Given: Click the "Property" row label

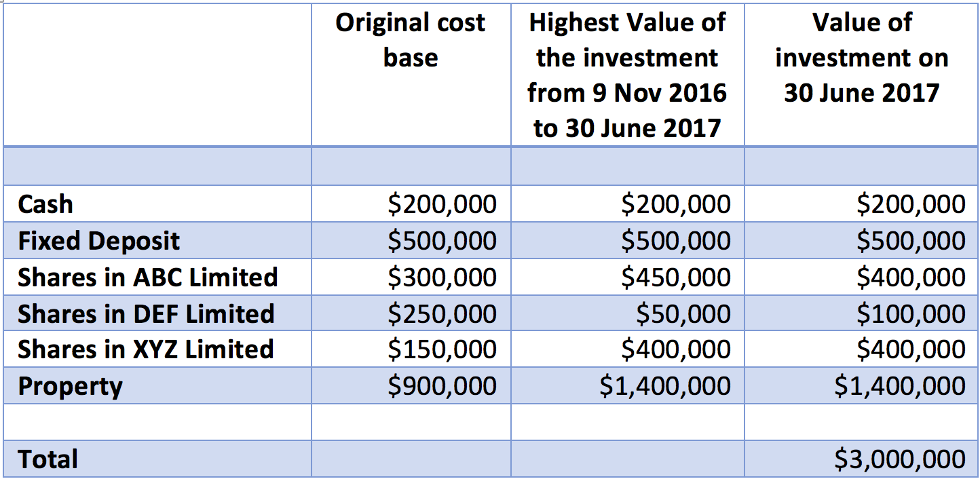Looking at the screenshot, I should tap(71, 386).
